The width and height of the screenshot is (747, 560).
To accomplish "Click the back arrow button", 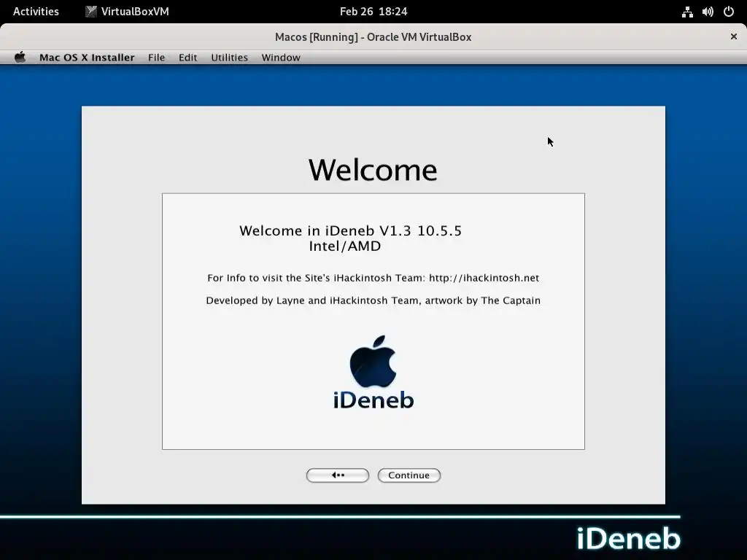I will tap(338, 475).
